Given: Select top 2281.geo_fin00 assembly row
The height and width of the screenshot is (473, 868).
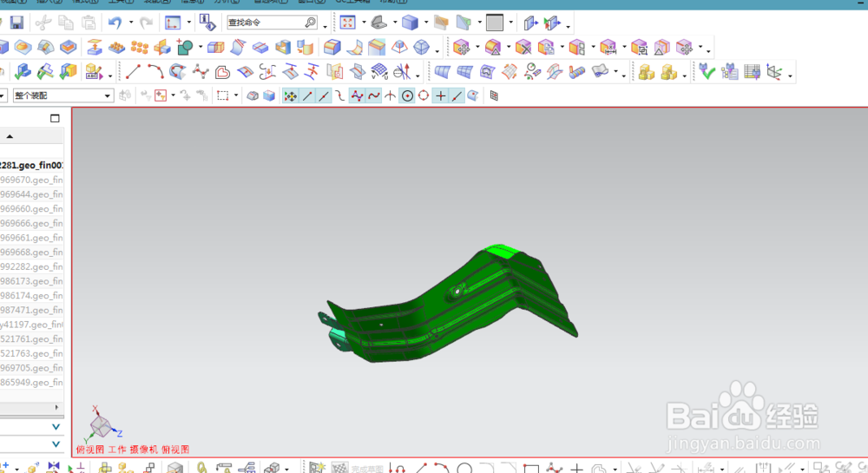Looking at the screenshot, I should point(31,165).
